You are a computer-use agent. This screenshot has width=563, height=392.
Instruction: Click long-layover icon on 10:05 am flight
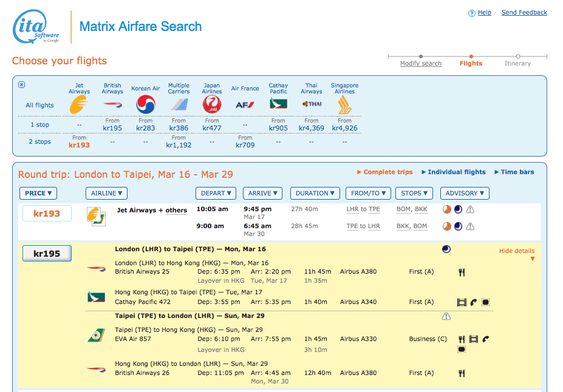(x=446, y=209)
